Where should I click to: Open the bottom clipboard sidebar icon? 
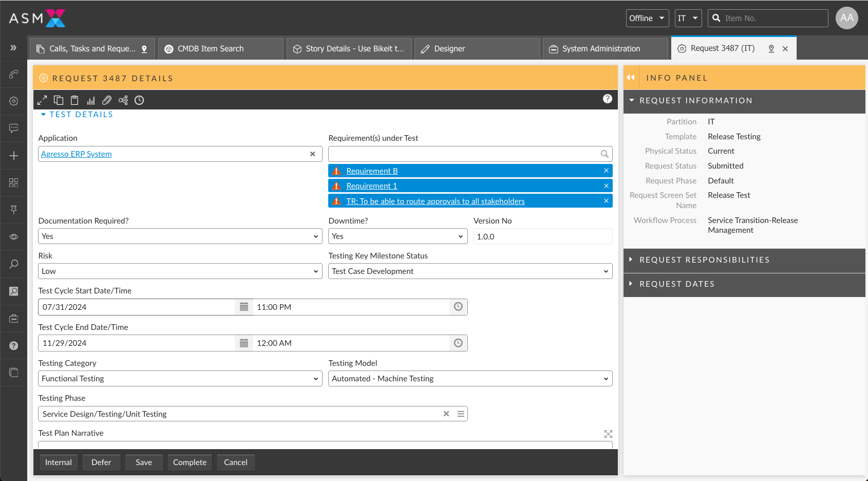point(13,373)
